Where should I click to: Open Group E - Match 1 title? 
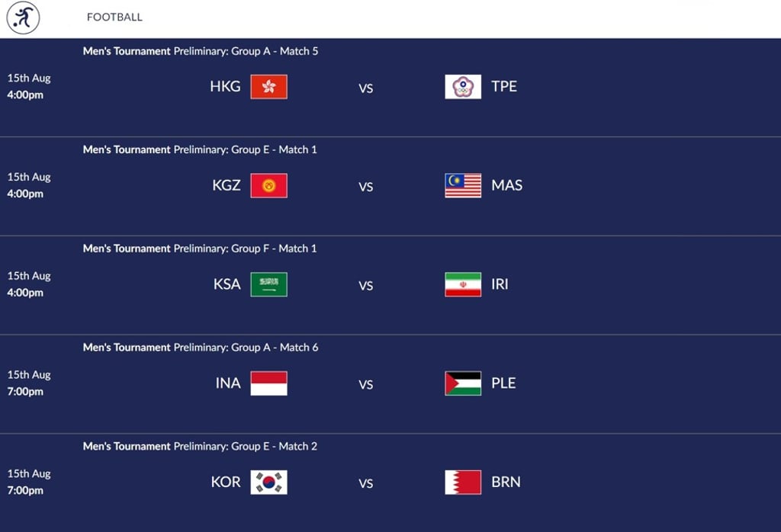point(200,149)
